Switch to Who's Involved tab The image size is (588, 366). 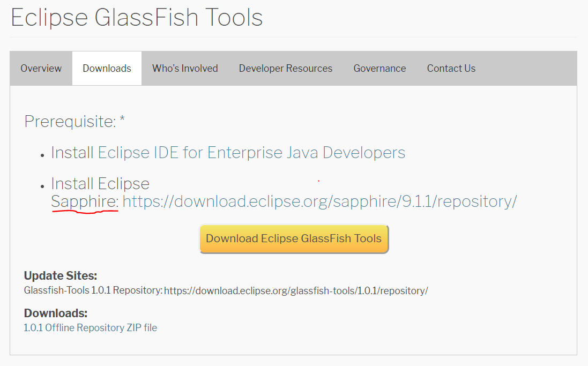coord(185,68)
